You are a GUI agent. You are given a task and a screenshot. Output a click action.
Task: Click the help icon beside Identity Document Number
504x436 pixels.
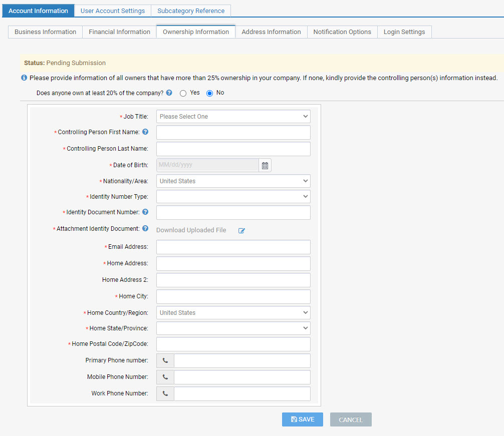pyautogui.click(x=145, y=212)
